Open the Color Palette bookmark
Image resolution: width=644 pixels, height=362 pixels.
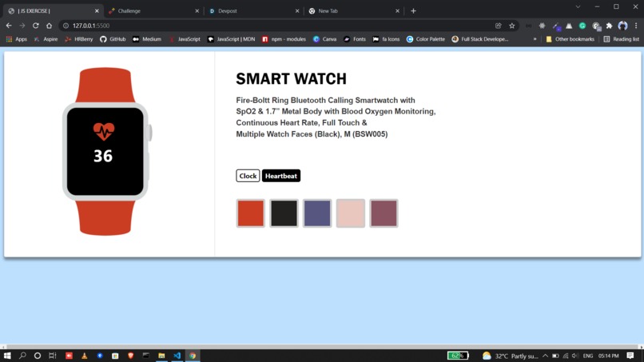pyautogui.click(x=426, y=39)
